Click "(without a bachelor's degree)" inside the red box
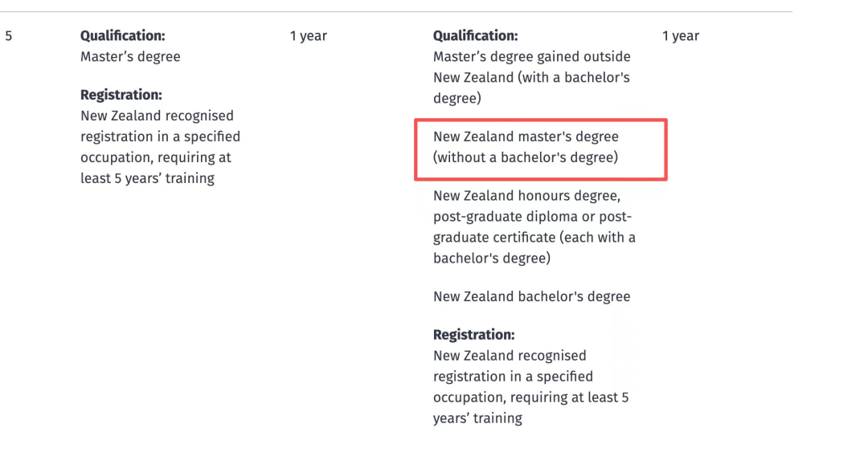Viewport: 868px width, 452px height. [x=526, y=158]
